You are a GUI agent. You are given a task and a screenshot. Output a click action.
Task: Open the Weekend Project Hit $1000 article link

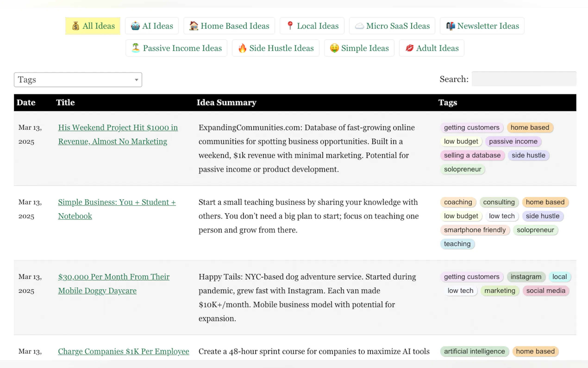[x=118, y=127]
